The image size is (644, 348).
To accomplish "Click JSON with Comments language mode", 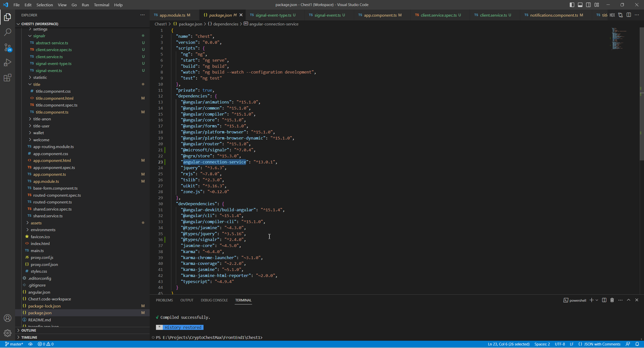I will coord(602,344).
